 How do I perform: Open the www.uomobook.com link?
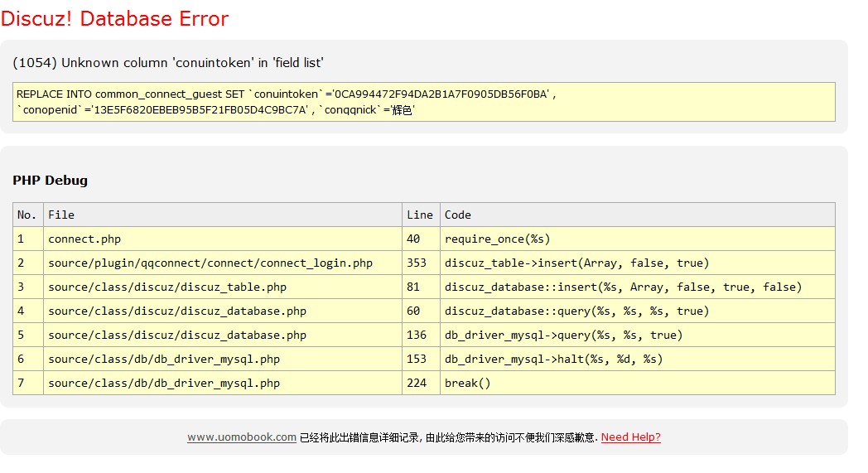241,437
